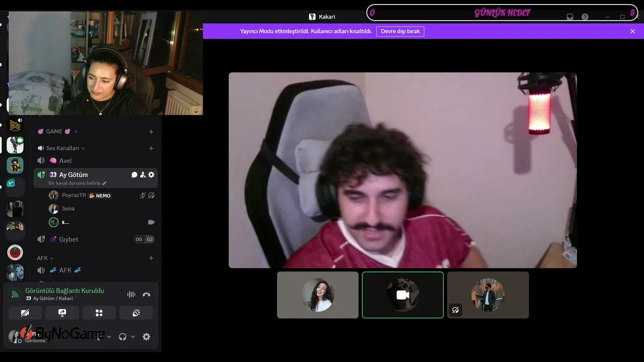Edit channel status pencil icon

point(105,183)
